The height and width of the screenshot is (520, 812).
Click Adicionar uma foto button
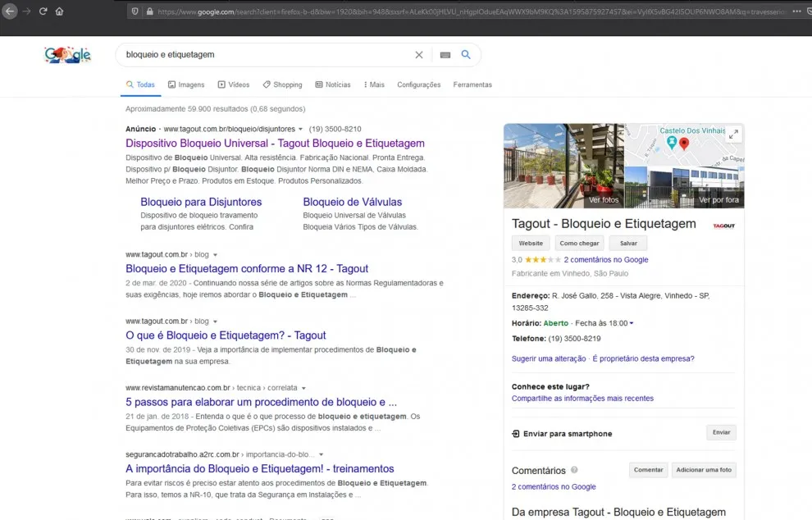704,470
